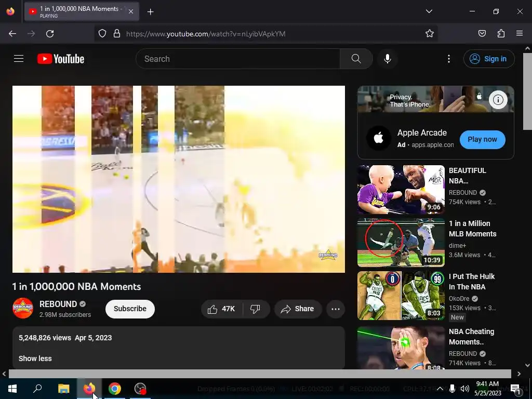Open YouTube settings three-dot menu
Image resolution: width=532 pixels, height=399 pixels.
(x=449, y=59)
